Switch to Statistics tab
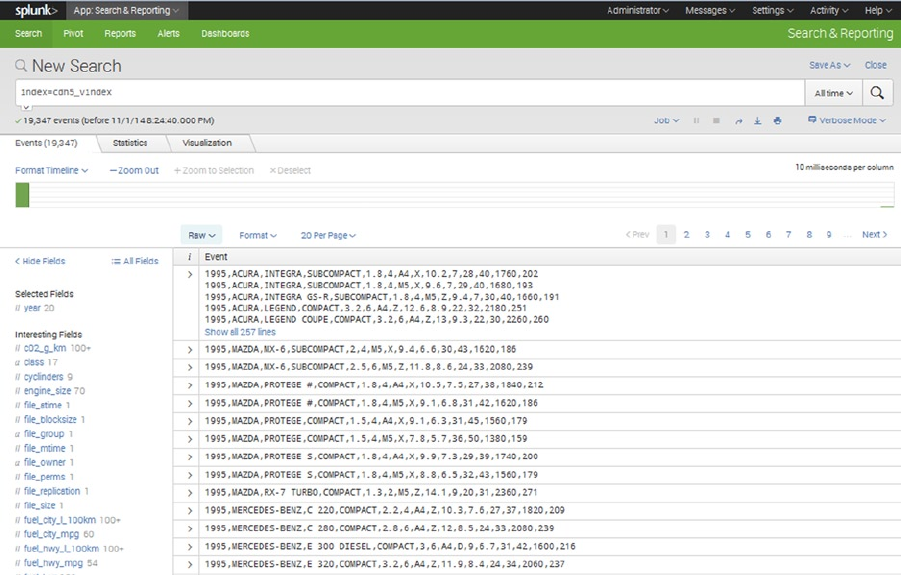This screenshot has width=901, height=575. pyautogui.click(x=130, y=143)
